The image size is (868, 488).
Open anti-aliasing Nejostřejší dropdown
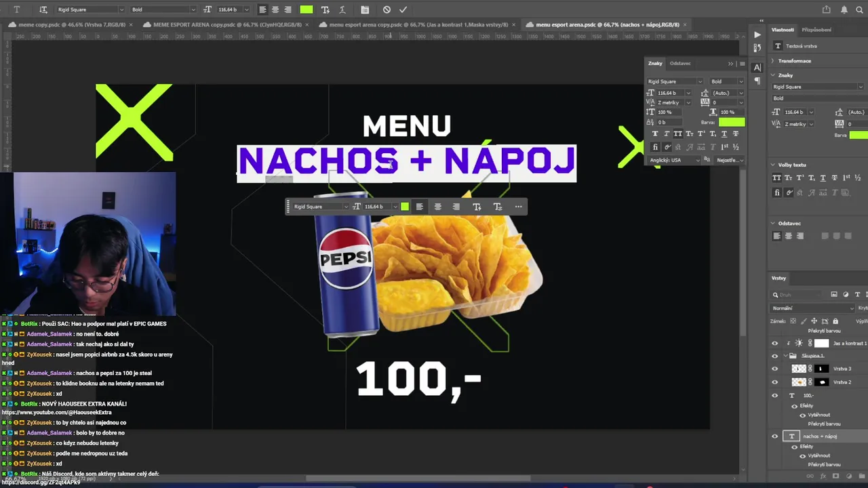tap(730, 160)
